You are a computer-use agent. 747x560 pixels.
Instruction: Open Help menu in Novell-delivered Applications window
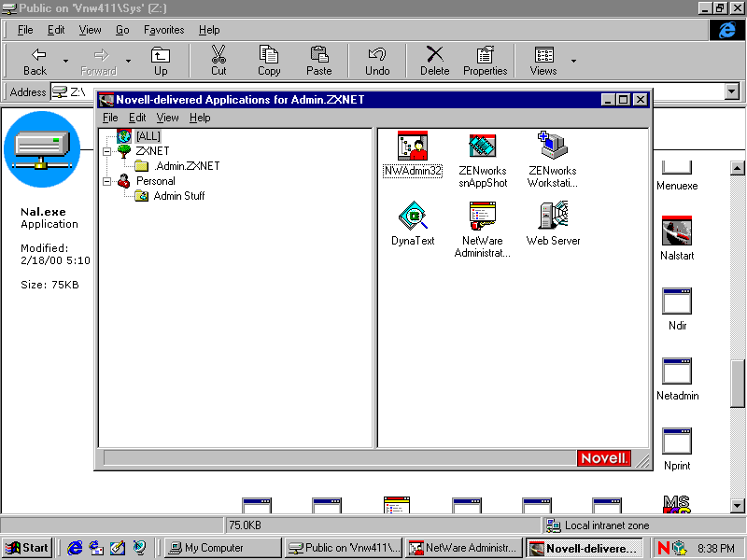click(200, 118)
